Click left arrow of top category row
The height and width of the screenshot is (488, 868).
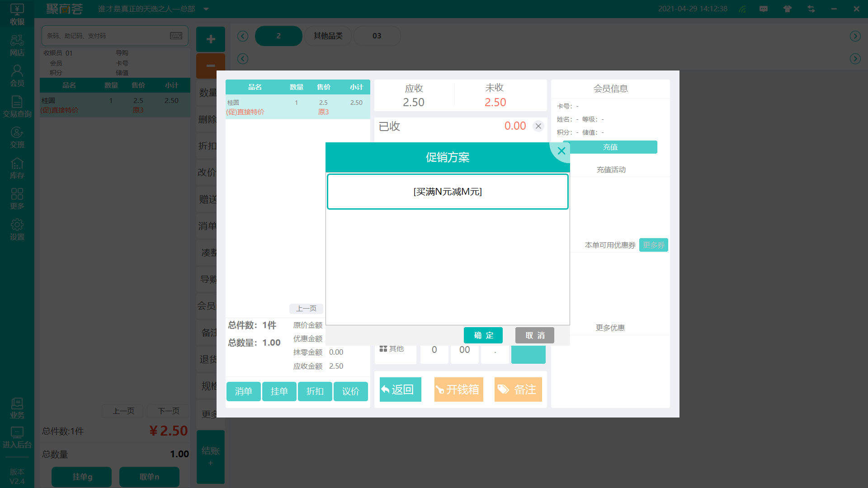tap(243, 36)
